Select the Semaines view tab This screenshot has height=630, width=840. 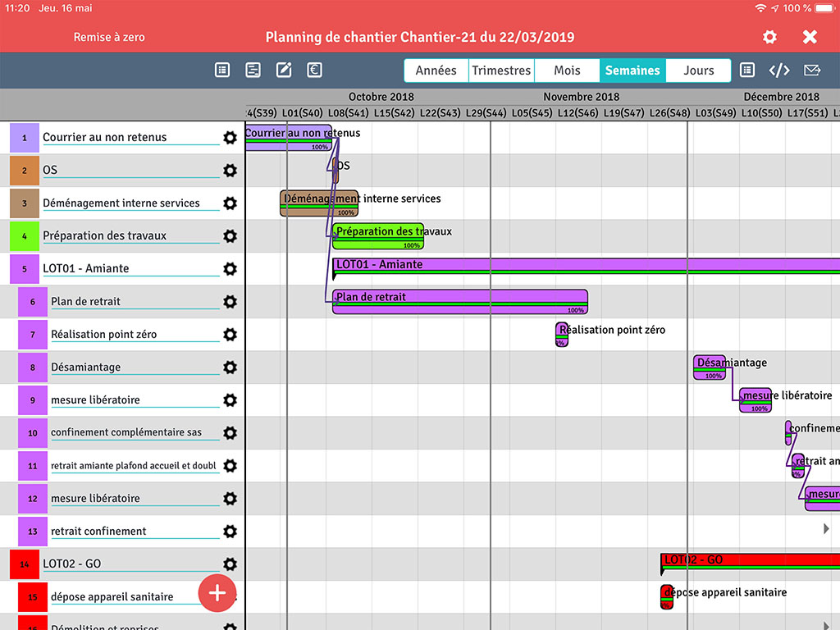[x=632, y=71]
